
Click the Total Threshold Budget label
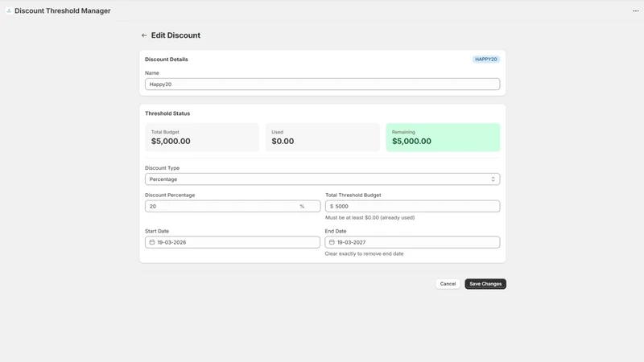click(353, 195)
